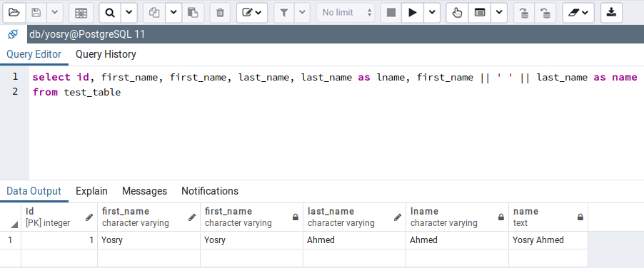Switch to the Query History tab

pyautogui.click(x=106, y=54)
